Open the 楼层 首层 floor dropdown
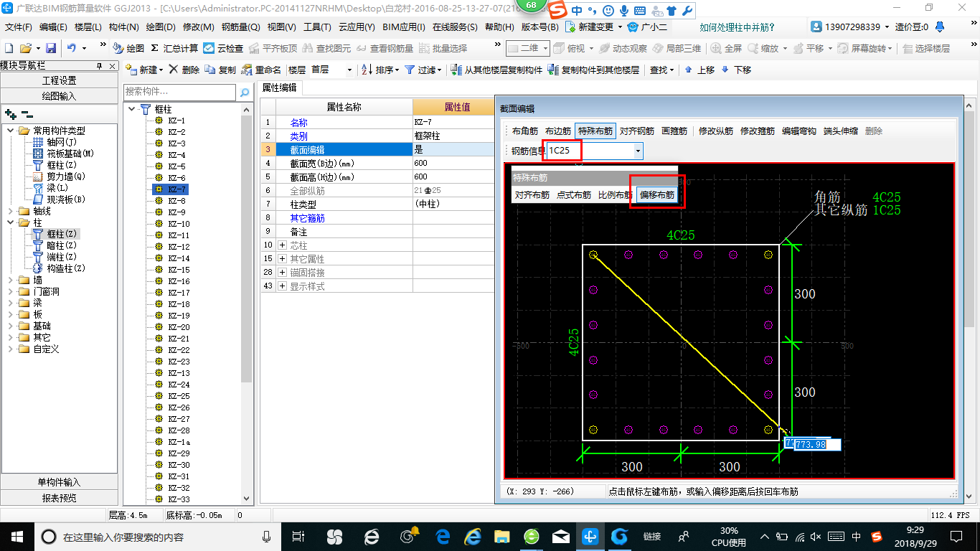 click(349, 70)
